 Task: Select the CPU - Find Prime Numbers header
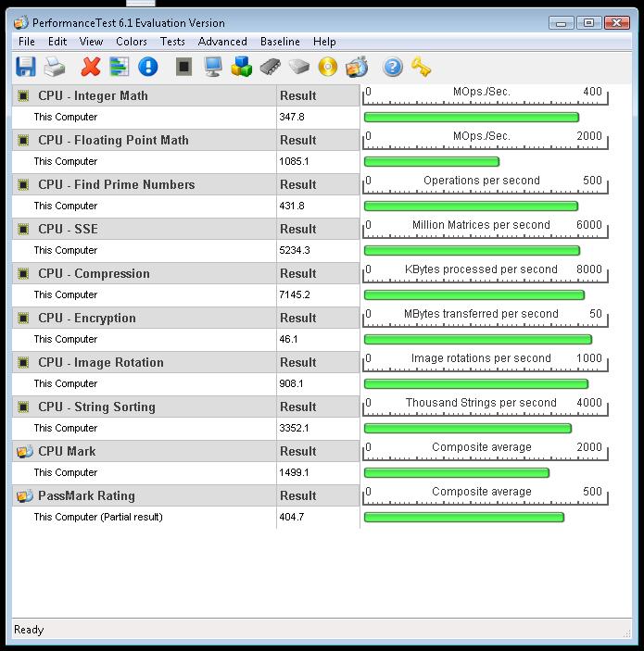pos(117,184)
